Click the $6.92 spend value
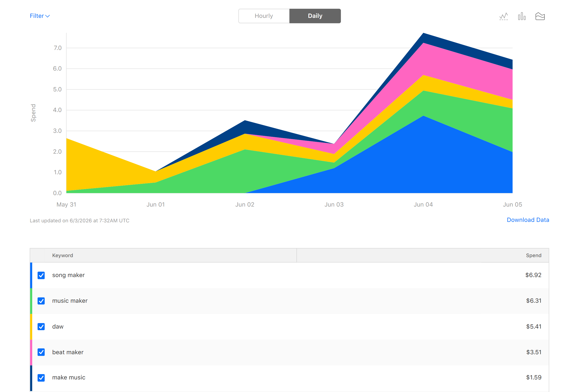Image resolution: width=569 pixels, height=392 pixels. [533, 275]
